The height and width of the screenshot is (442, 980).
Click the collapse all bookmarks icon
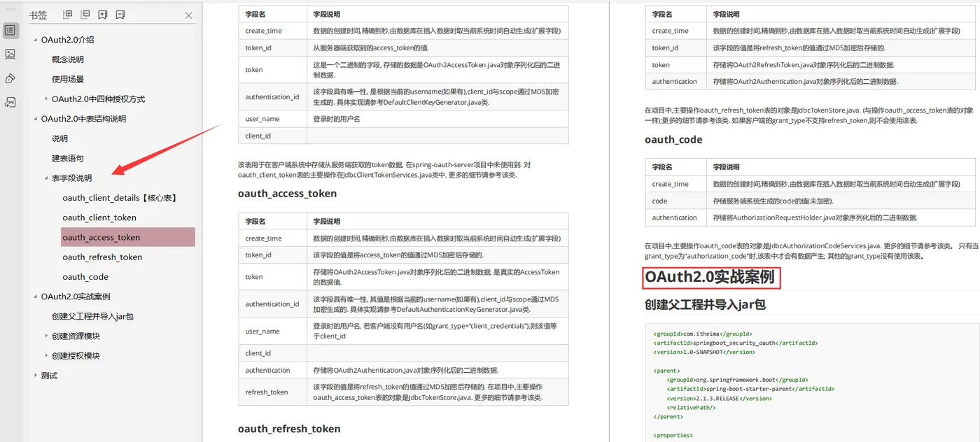(85, 15)
